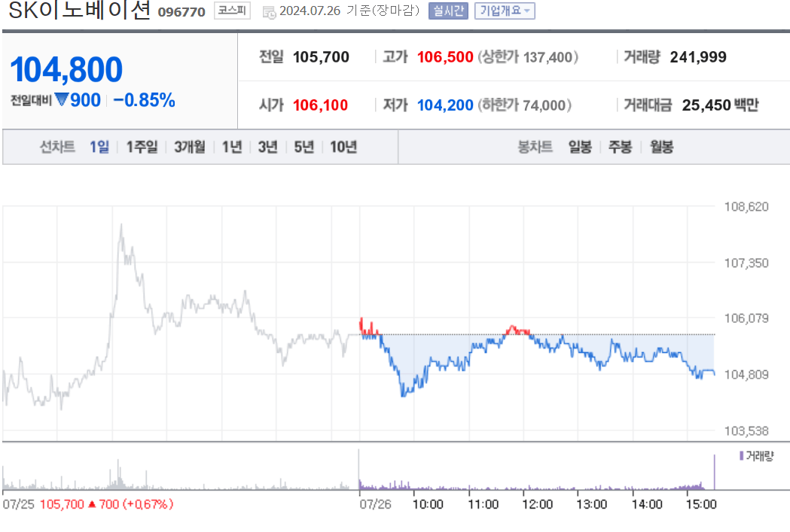790x532 pixels.
Task: Click the 07/25 previous-day summary text
Action: click(x=87, y=504)
